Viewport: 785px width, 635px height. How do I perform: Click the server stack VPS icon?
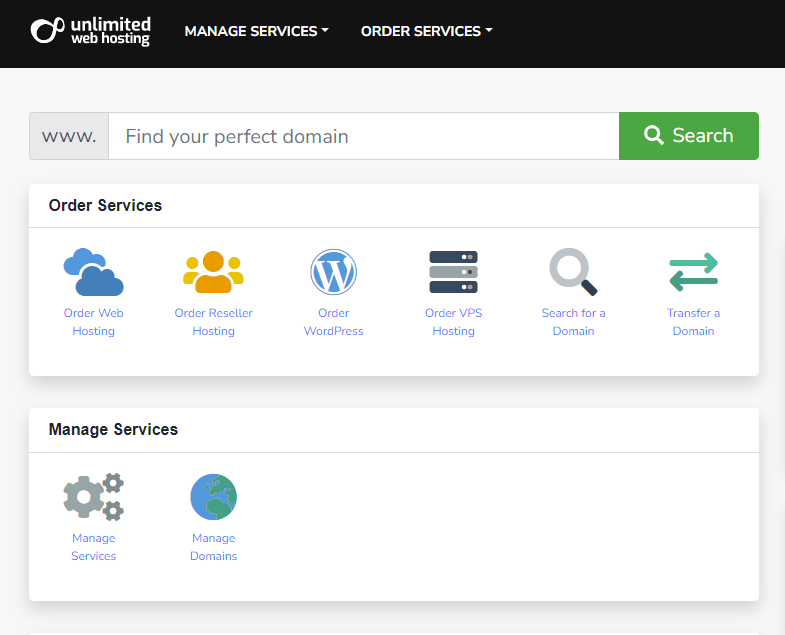click(454, 272)
